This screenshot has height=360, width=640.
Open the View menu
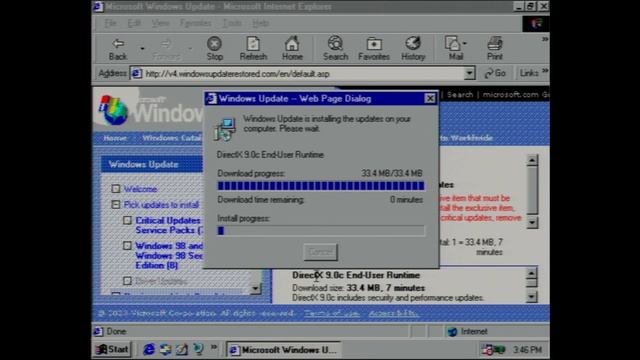pyautogui.click(x=160, y=23)
